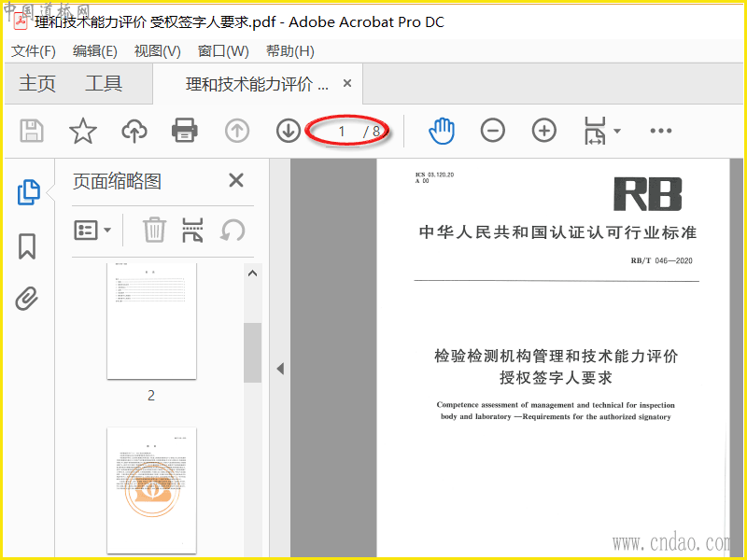
Task: Switch to the 工具 tab
Action: 104,83
